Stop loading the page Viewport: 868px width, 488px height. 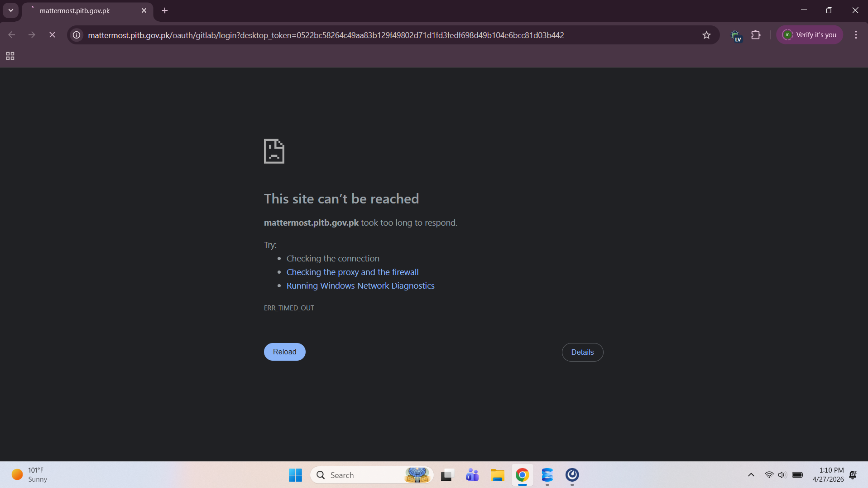(52, 35)
